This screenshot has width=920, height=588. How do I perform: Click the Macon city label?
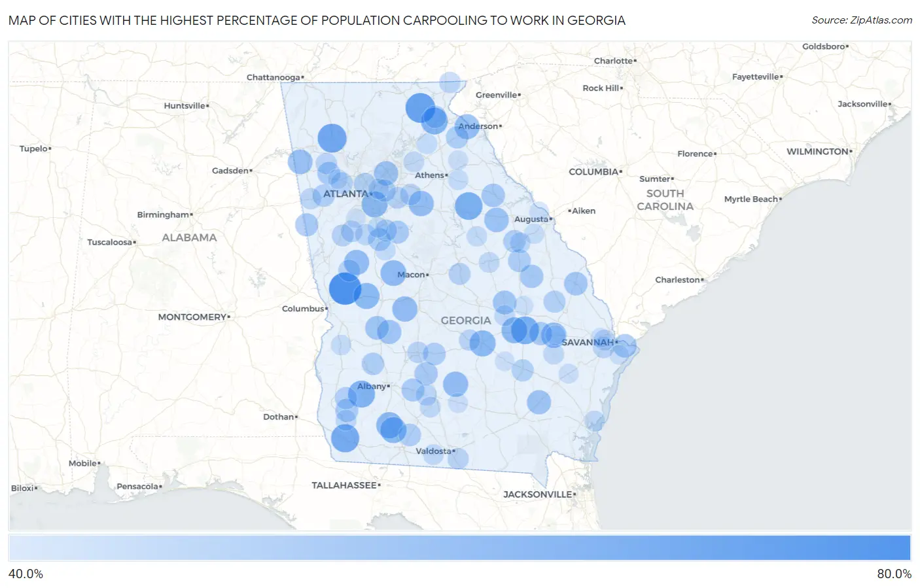coord(411,275)
